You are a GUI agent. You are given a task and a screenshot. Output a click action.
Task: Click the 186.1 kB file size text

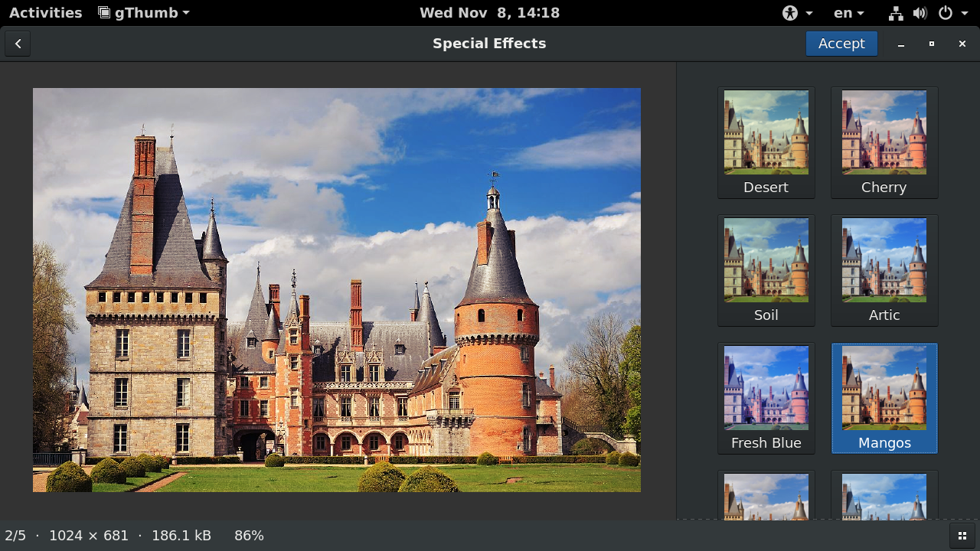pyautogui.click(x=181, y=536)
